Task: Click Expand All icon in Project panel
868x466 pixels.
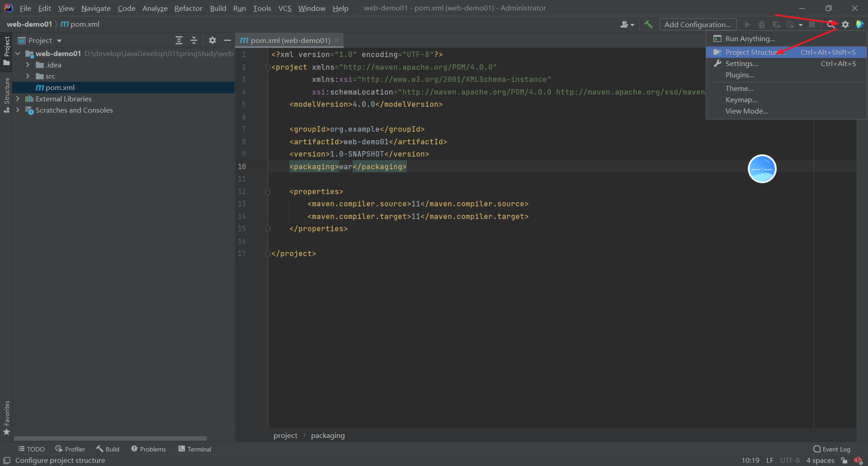Action: click(179, 40)
